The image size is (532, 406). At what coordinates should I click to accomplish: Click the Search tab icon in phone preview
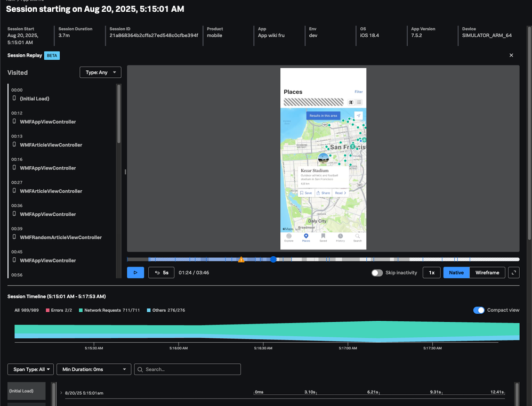(x=357, y=237)
